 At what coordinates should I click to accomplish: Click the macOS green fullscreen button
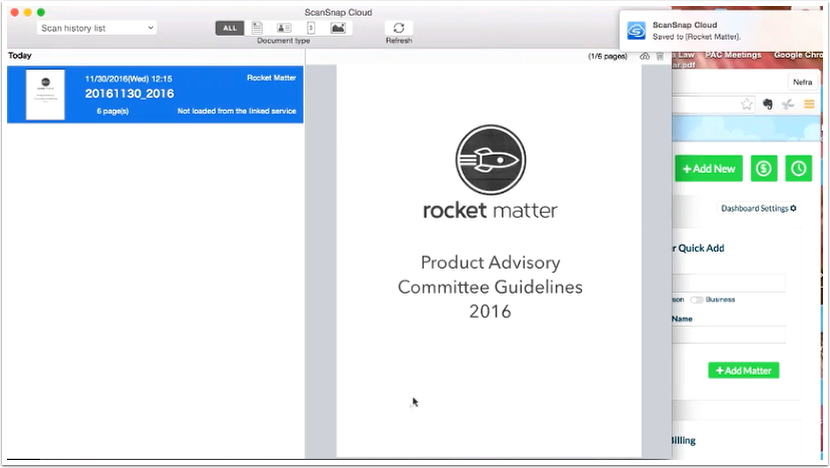pyautogui.click(x=41, y=12)
